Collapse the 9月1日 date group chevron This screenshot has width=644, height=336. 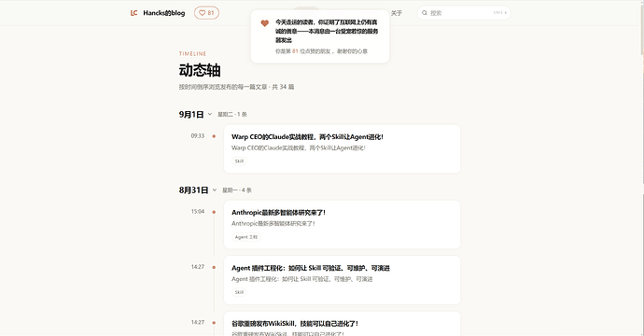[210, 114]
